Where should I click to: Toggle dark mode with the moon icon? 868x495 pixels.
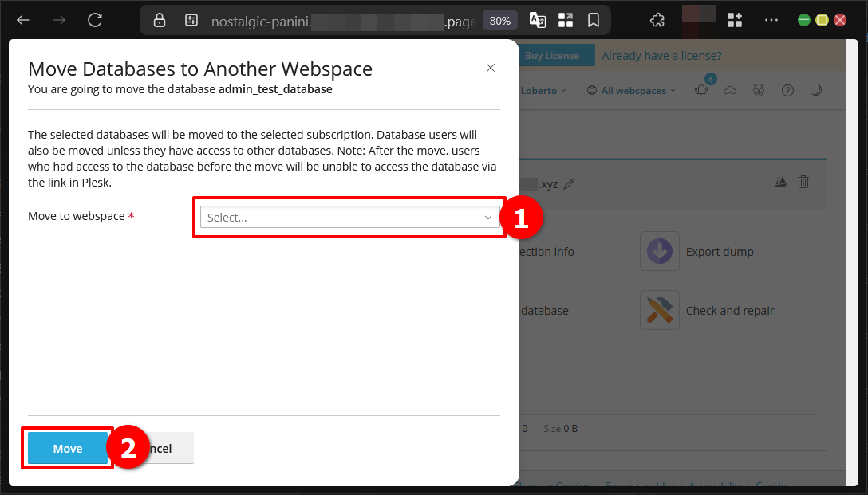click(816, 90)
